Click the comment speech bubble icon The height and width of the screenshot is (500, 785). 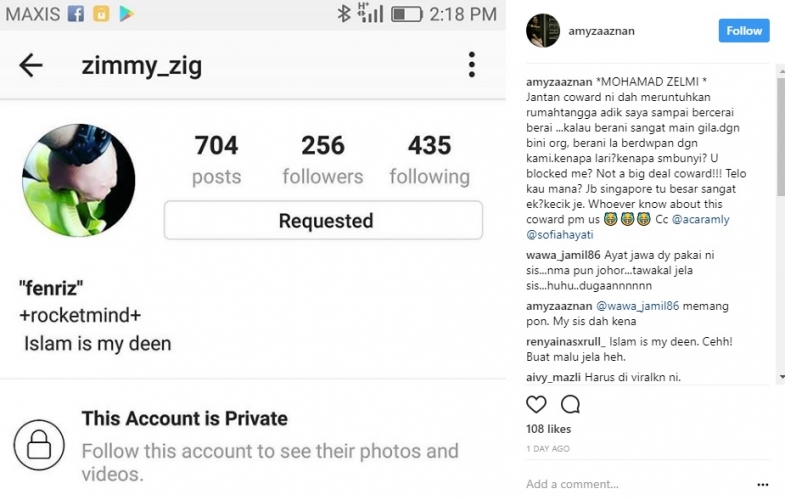[570, 404]
